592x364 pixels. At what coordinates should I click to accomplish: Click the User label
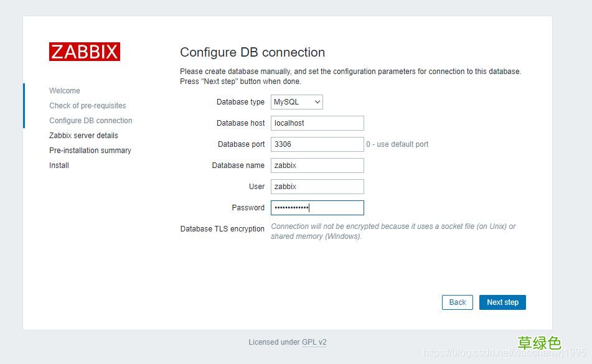click(256, 186)
